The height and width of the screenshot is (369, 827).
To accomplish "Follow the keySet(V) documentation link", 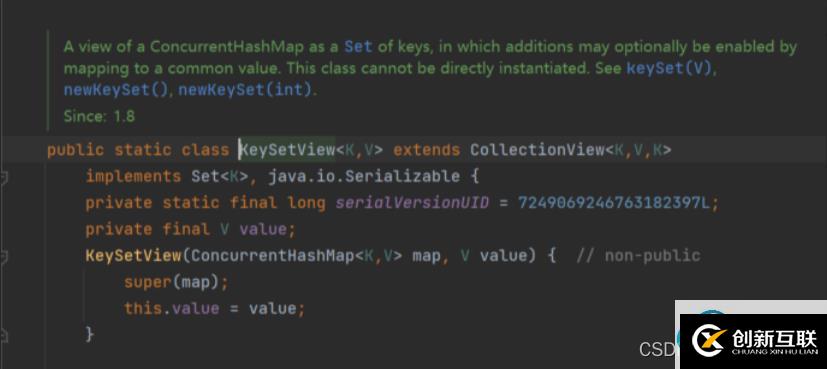I will pyautogui.click(x=670, y=69).
